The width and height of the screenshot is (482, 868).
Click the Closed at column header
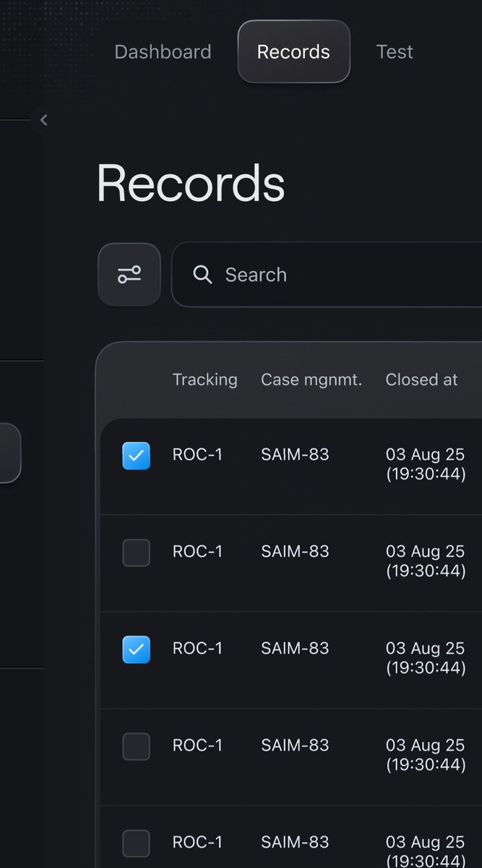[421, 380]
